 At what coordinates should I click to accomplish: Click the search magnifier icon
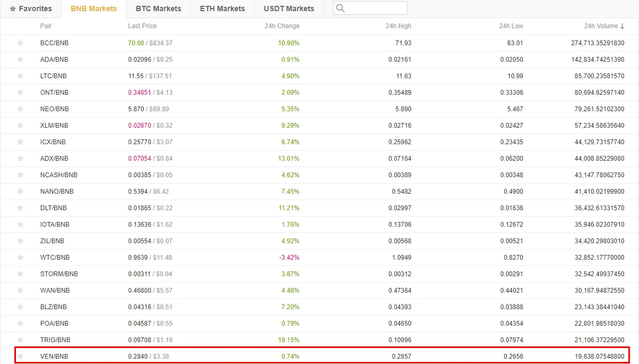[x=341, y=9]
